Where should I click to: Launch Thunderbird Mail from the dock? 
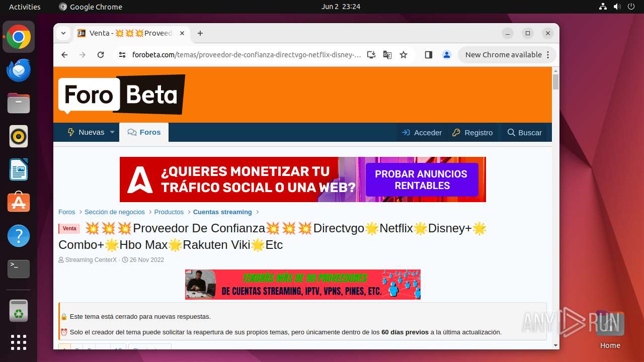[19, 70]
